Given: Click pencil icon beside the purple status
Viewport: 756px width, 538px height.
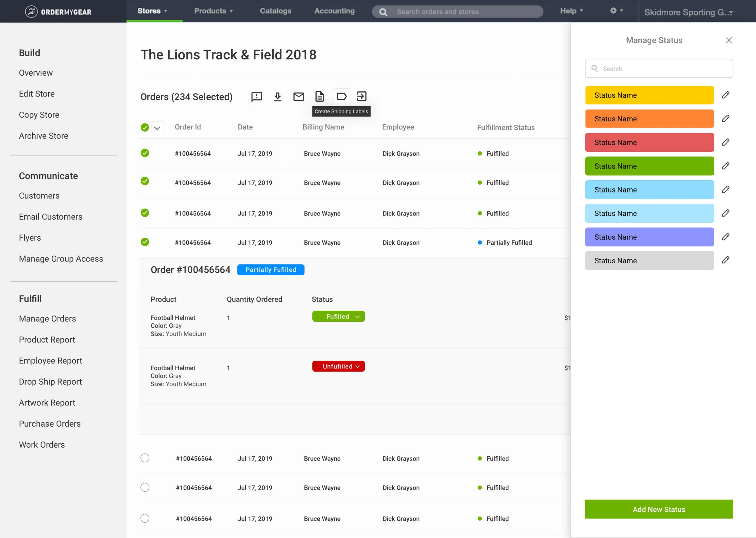Looking at the screenshot, I should (725, 237).
